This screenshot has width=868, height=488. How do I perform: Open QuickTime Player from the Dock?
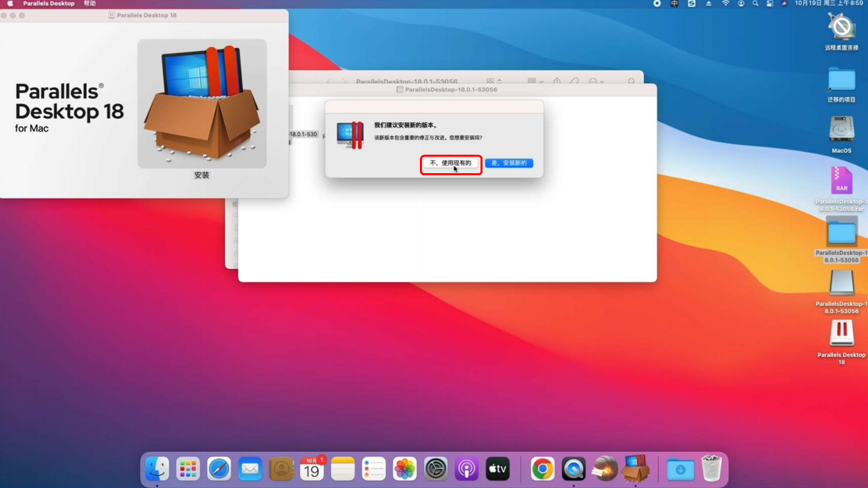(x=573, y=469)
